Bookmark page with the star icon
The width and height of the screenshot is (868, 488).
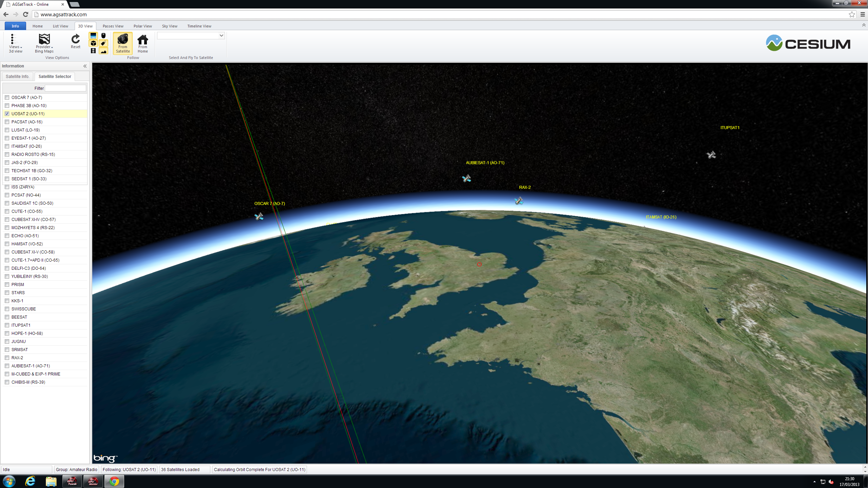852,14
